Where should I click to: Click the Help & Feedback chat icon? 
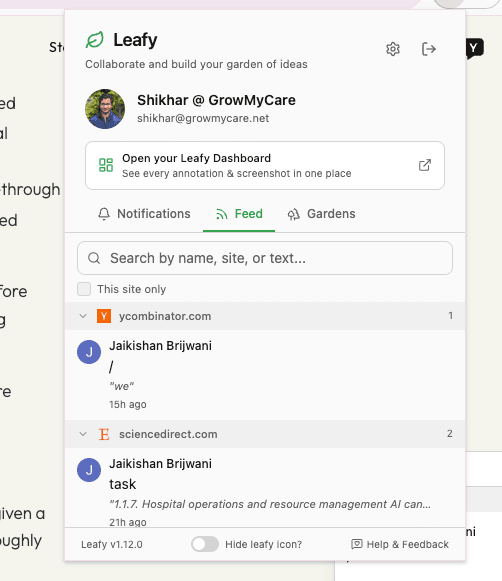pyautogui.click(x=357, y=544)
